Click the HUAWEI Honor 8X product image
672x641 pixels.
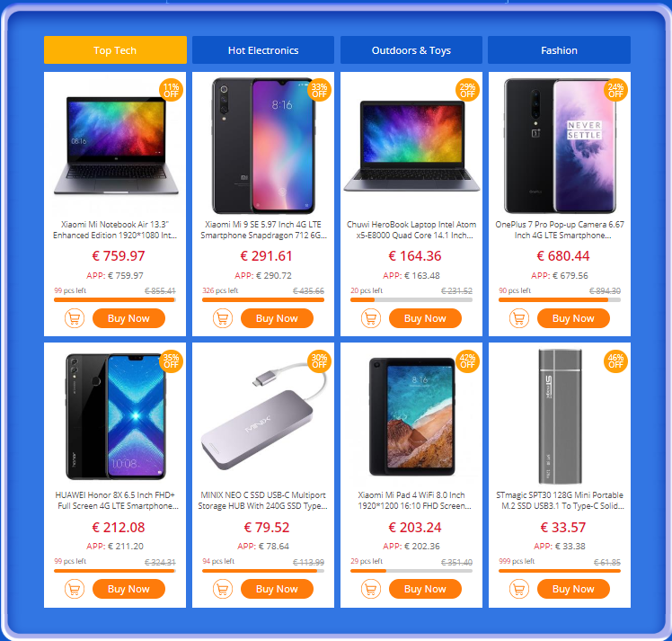115,415
